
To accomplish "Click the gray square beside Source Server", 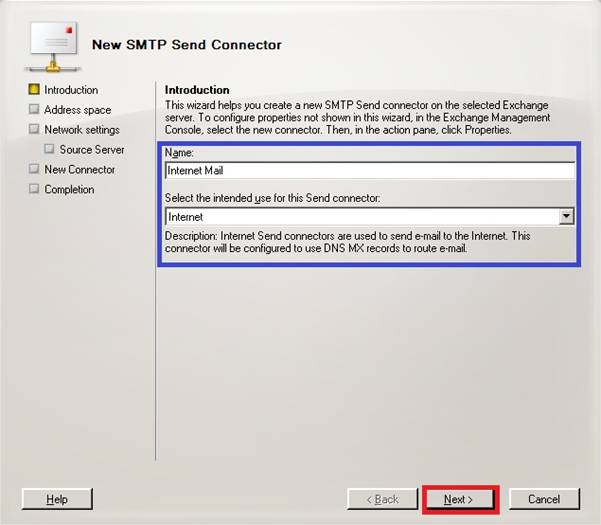I will [x=49, y=150].
